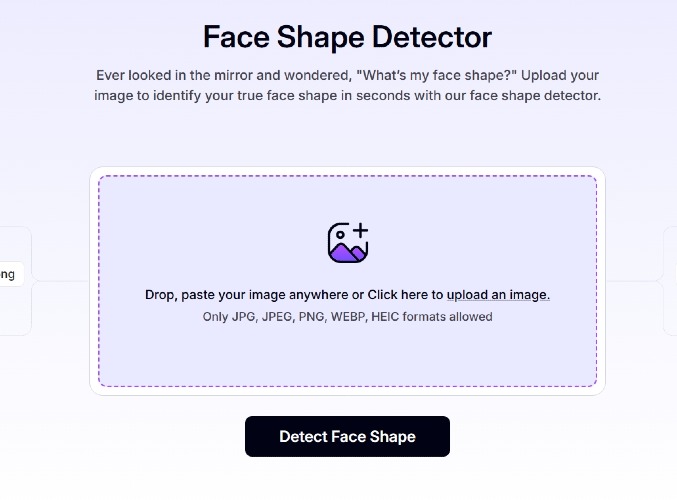Click the lower card cut off at right edge
The height and width of the screenshot is (500, 677).
click(670, 308)
